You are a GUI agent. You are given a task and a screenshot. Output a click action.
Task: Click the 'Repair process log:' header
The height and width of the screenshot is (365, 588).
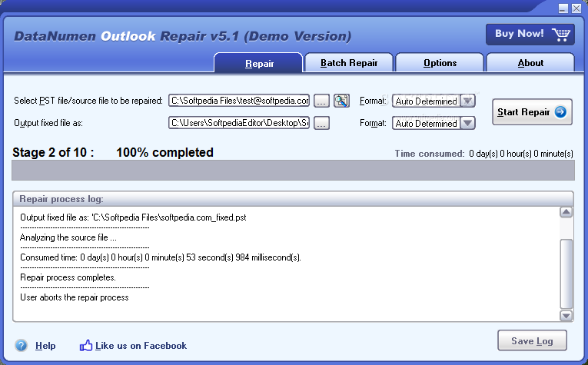tap(61, 199)
